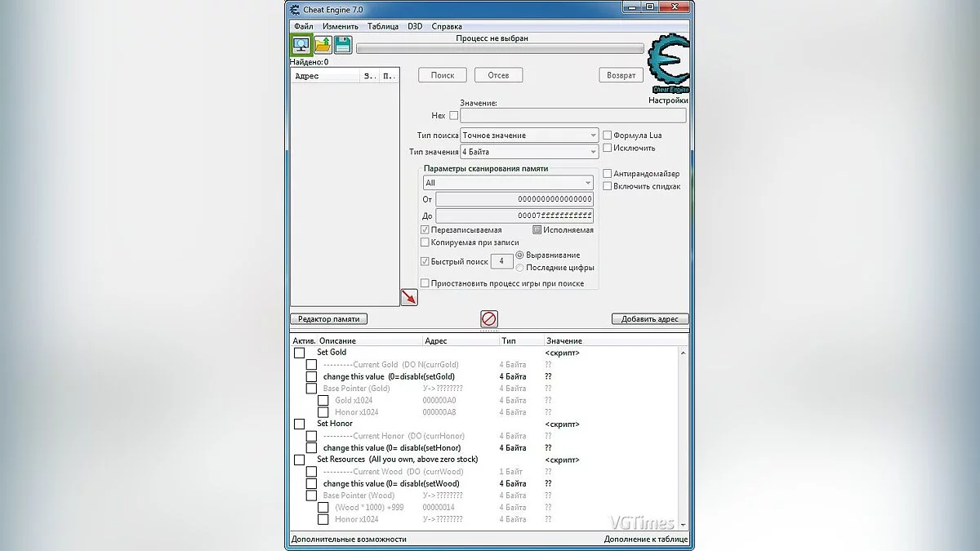The height and width of the screenshot is (551, 980).
Task: Enable Приостановить процесс игры при поиске
Action: (x=425, y=283)
